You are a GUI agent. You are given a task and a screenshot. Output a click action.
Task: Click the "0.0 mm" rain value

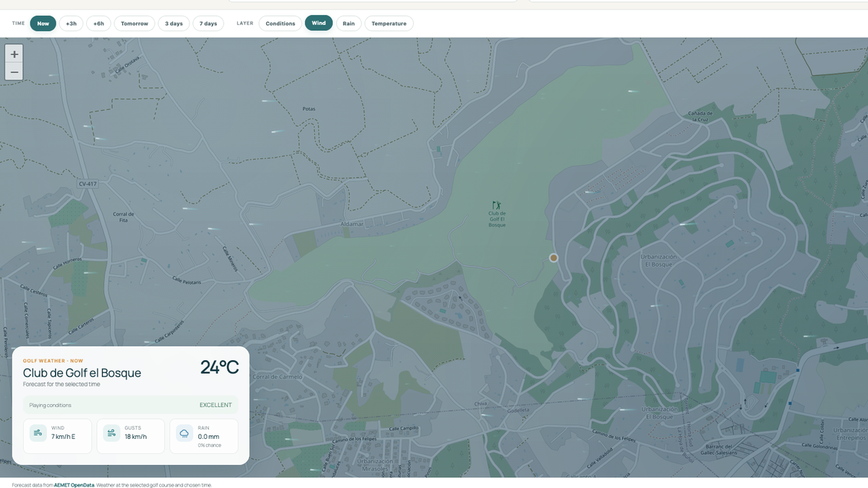point(208,437)
